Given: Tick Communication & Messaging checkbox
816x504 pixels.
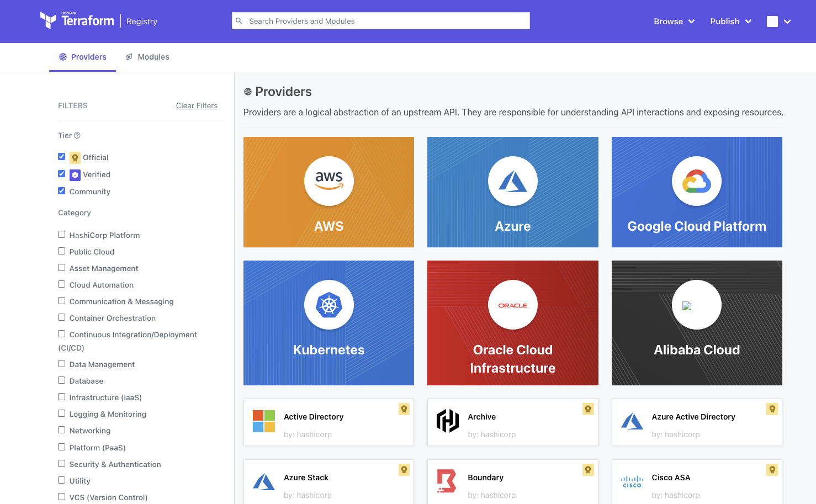Looking at the screenshot, I should 62,301.
